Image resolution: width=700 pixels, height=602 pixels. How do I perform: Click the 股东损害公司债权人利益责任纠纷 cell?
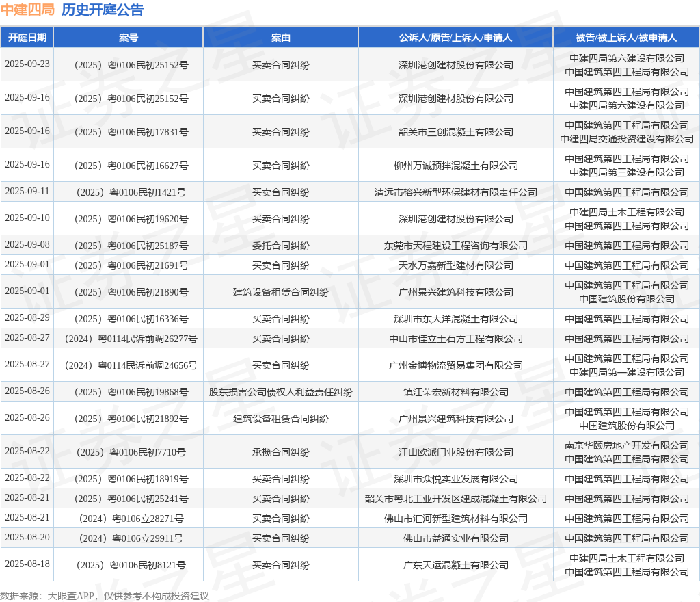(281, 392)
